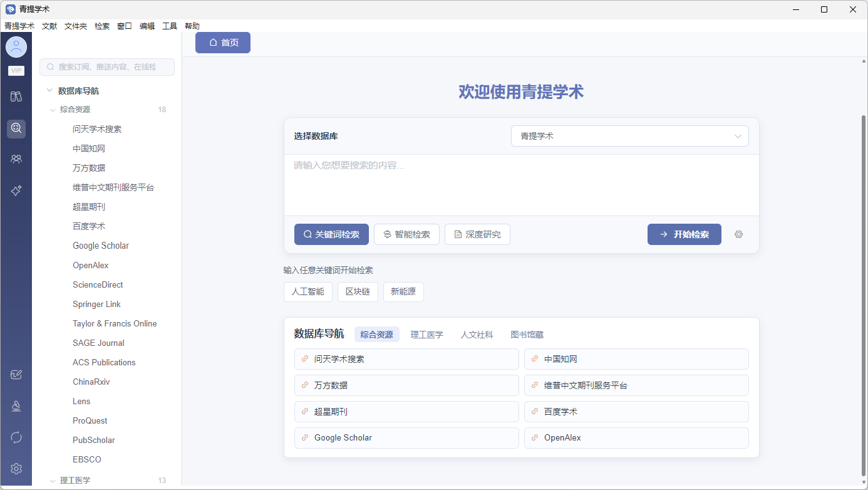This screenshot has width=868, height=490.
Task: Open the 超星期刊 card in the main panel
Action: (x=406, y=412)
